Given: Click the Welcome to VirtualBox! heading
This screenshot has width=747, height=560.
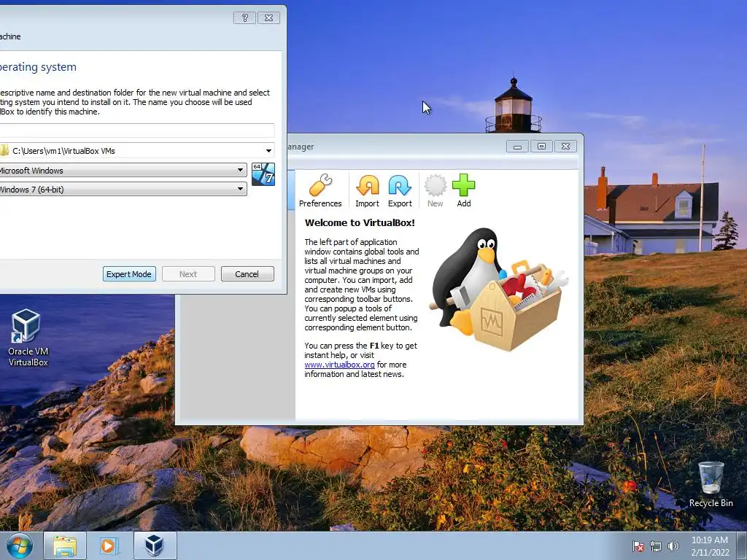Looking at the screenshot, I should point(360,222).
